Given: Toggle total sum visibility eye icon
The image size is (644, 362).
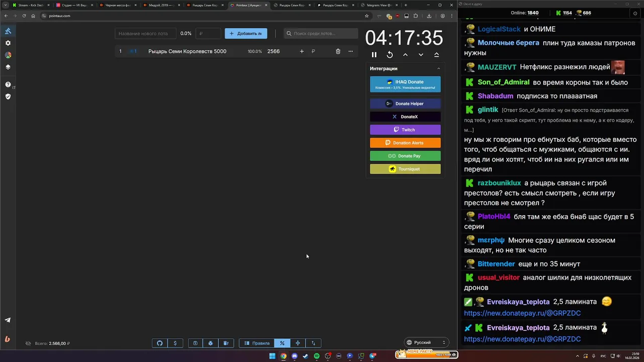Looking at the screenshot, I should tap(28, 343).
